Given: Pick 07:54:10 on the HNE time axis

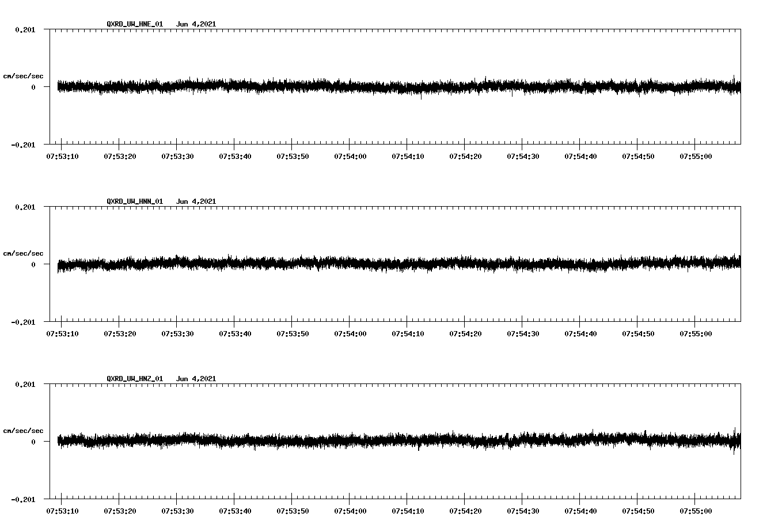Looking at the screenshot, I should 408,156.
